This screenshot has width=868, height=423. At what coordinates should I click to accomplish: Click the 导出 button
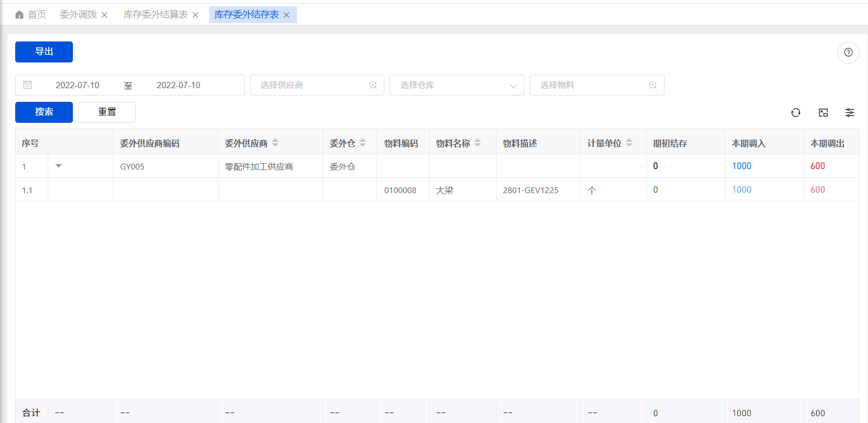coord(44,52)
